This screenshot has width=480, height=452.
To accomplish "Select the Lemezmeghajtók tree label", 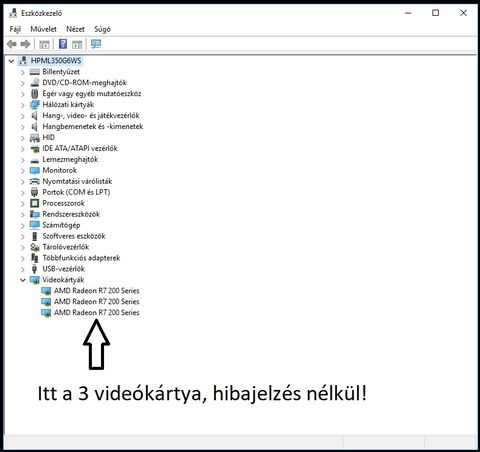I will pos(70,160).
